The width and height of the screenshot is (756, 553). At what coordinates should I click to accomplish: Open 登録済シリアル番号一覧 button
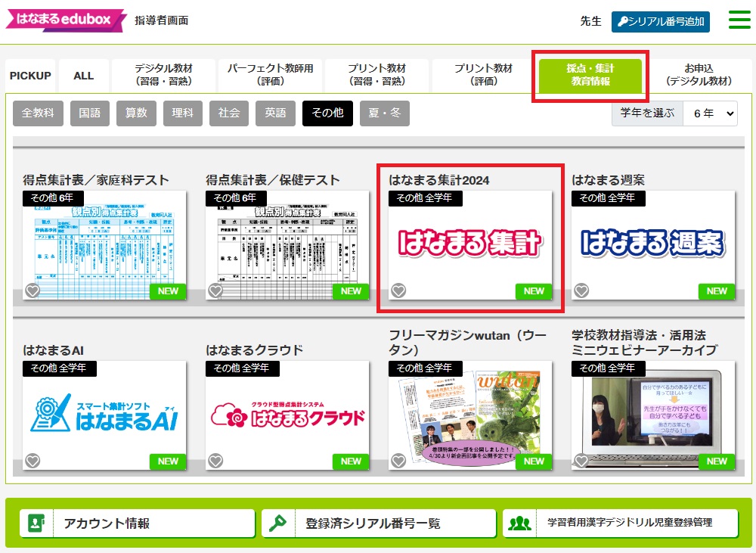coord(379,523)
